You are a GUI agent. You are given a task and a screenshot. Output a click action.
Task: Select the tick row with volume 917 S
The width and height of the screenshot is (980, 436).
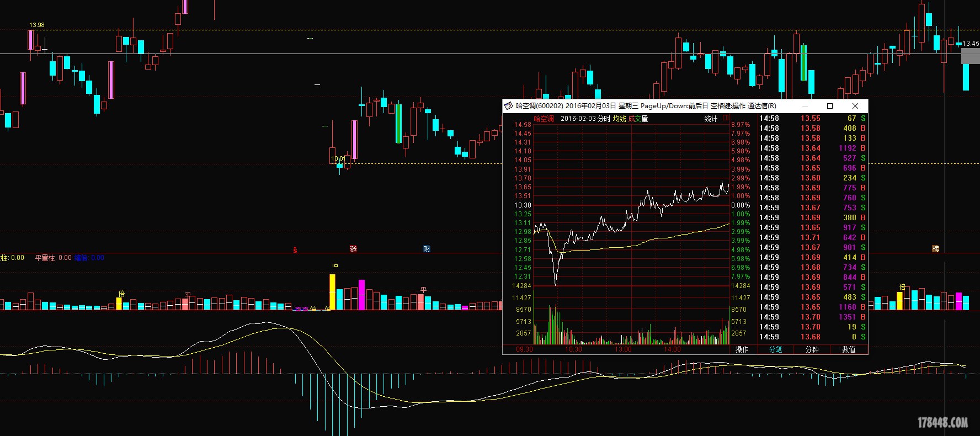pos(812,227)
